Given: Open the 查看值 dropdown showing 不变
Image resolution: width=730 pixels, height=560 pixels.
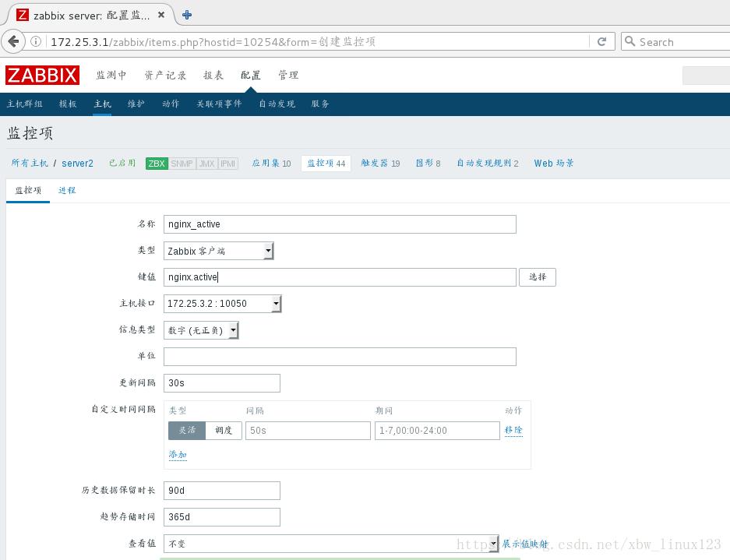Looking at the screenshot, I should [331, 543].
